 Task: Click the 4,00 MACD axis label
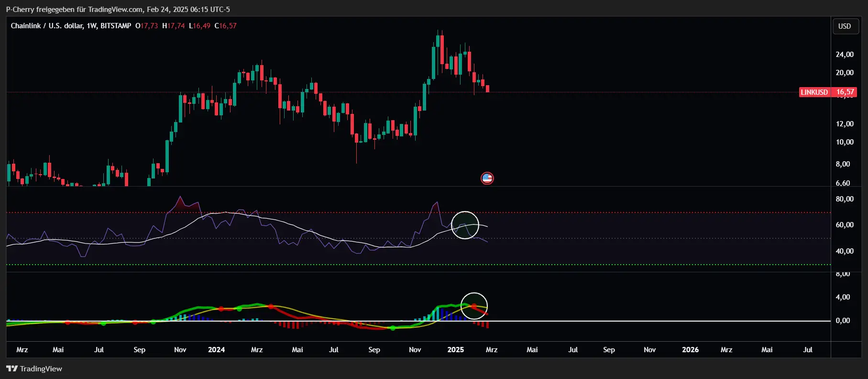843,297
